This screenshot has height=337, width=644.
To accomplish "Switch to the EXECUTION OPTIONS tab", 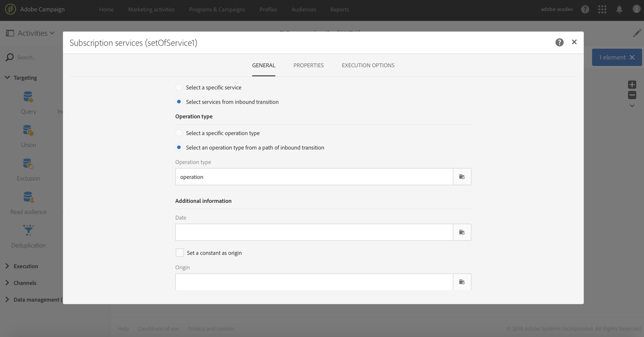I will tap(368, 65).
